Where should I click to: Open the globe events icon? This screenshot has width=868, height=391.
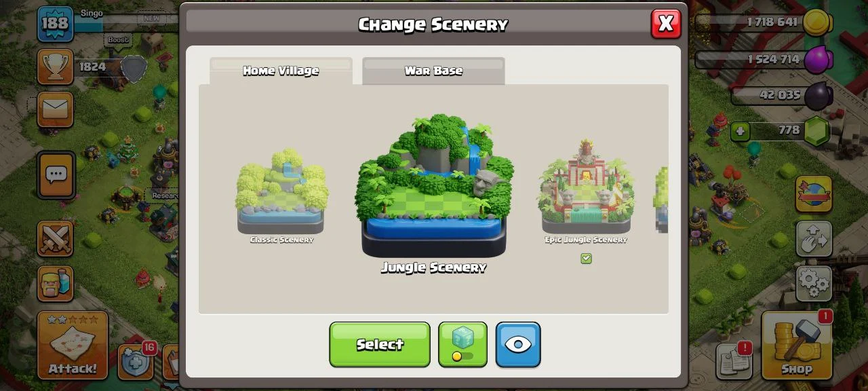tap(814, 195)
